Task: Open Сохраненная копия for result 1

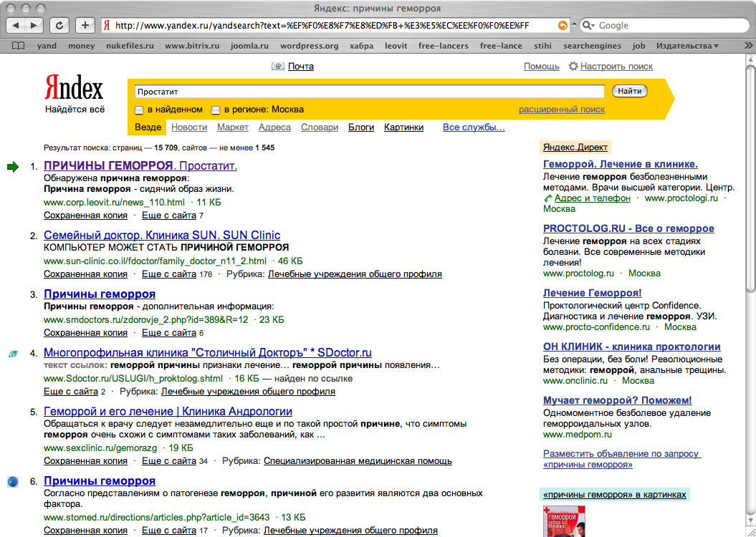Action: (x=85, y=216)
